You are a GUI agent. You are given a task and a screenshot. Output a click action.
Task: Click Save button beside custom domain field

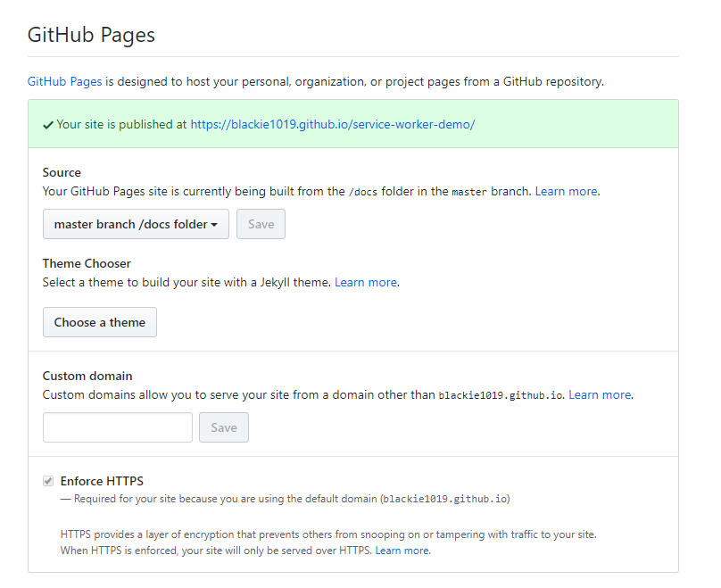[x=224, y=427]
